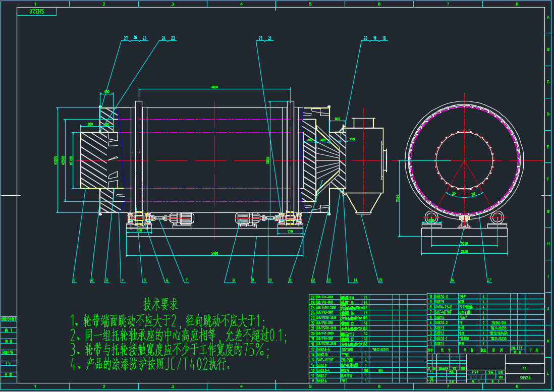
Task: Click the ZG310-510 material cell
Action: (498, 322)
